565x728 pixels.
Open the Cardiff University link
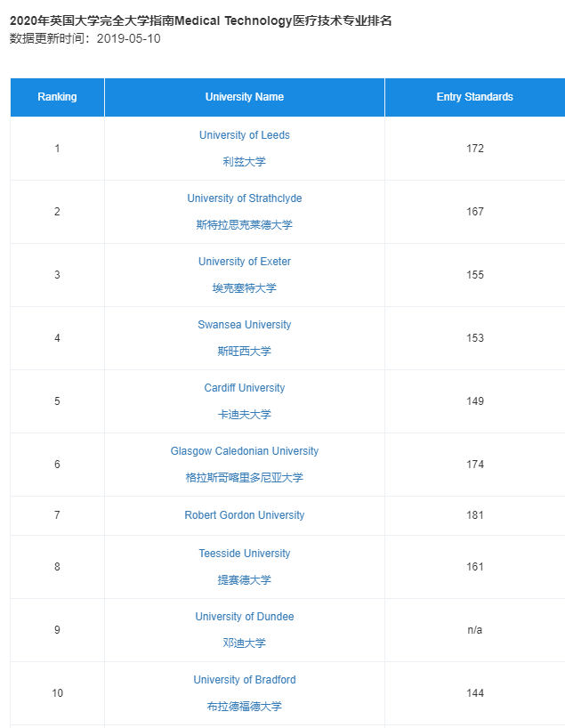244,388
